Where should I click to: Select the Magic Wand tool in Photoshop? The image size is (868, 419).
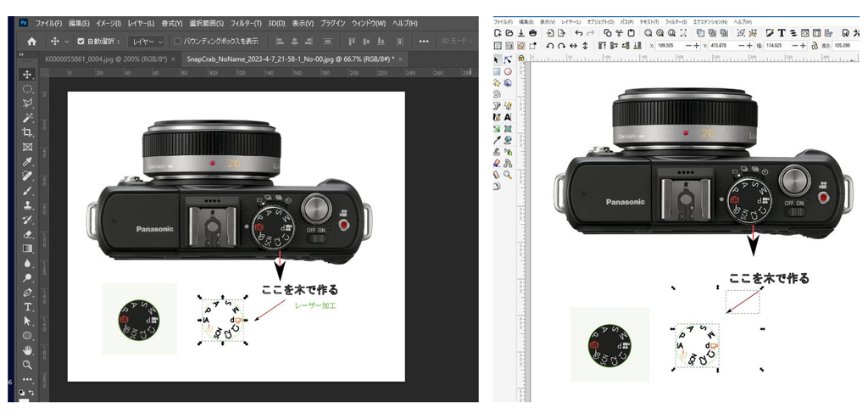26,118
